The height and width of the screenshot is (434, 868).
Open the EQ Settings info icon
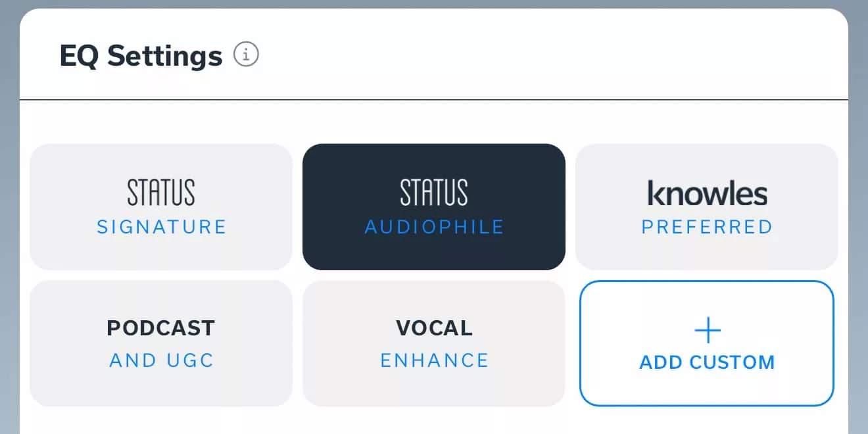pyautogui.click(x=247, y=55)
